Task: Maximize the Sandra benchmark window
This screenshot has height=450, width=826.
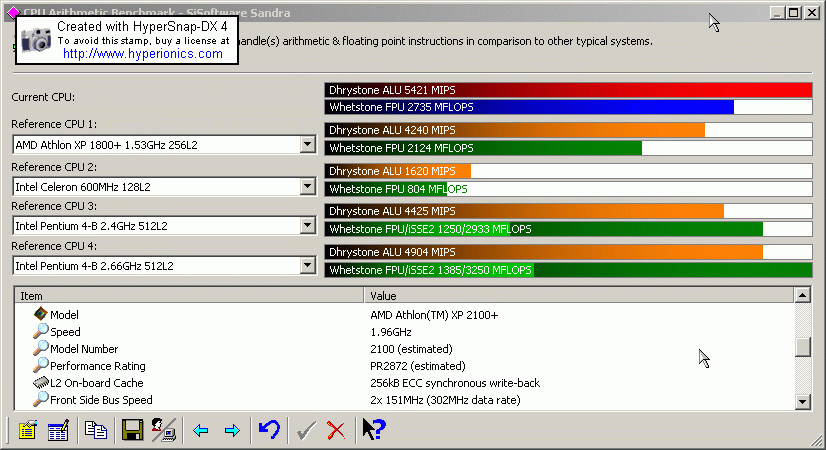Action: [x=793, y=13]
